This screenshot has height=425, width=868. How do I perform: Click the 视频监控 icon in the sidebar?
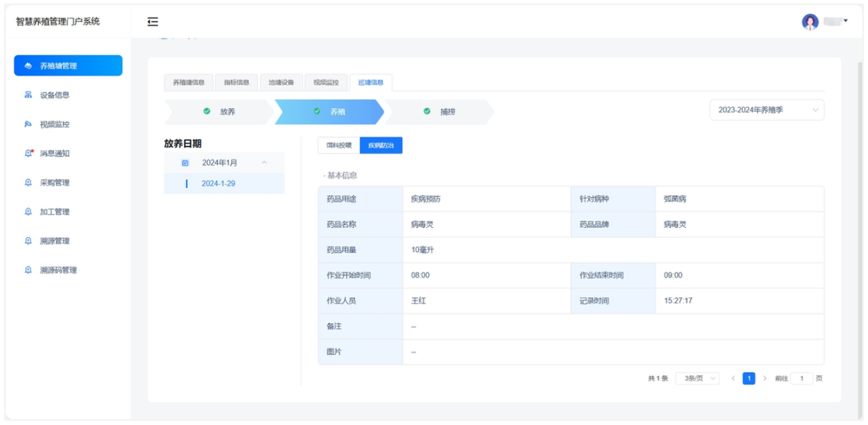pyautogui.click(x=28, y=124)
